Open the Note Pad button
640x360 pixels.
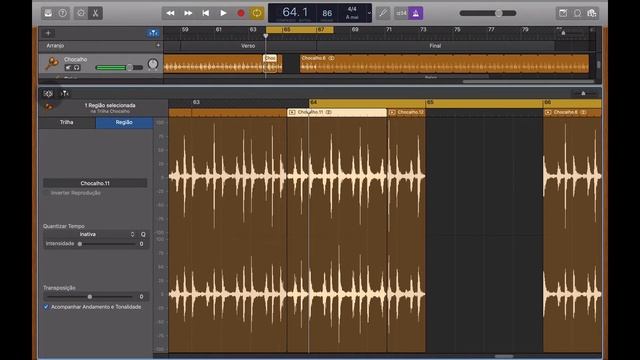pyautogui.click(x=563, y=13)
